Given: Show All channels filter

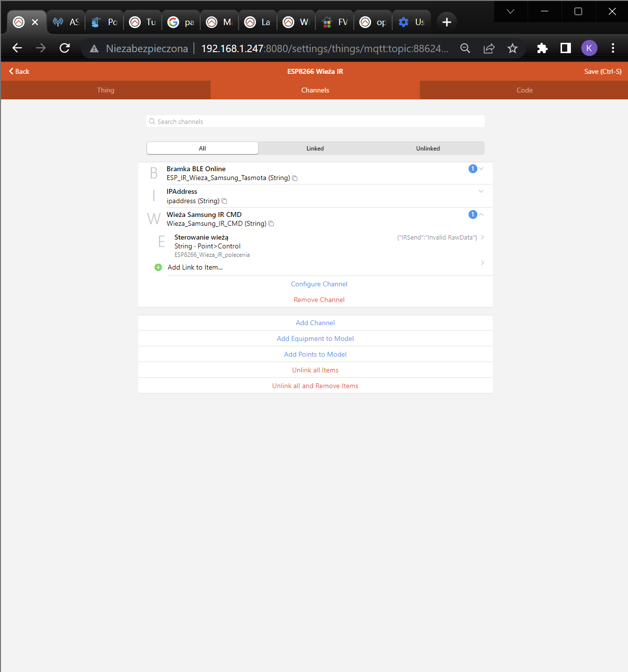Looking at the screenshot, I should click(x=202, y=148).
